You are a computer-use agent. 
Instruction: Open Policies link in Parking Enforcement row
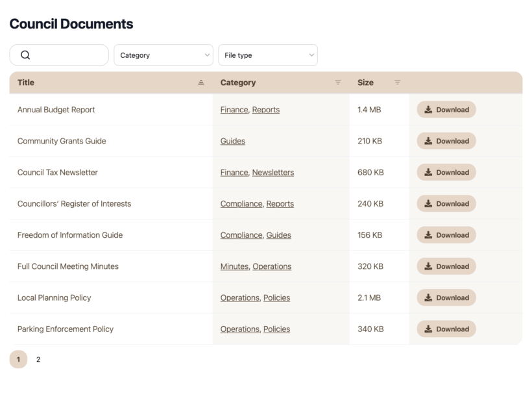(x=277, y=329)
